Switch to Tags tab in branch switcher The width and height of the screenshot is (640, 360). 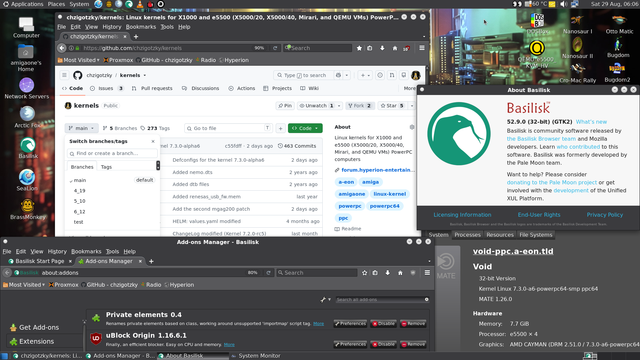[x=106, y=167]
